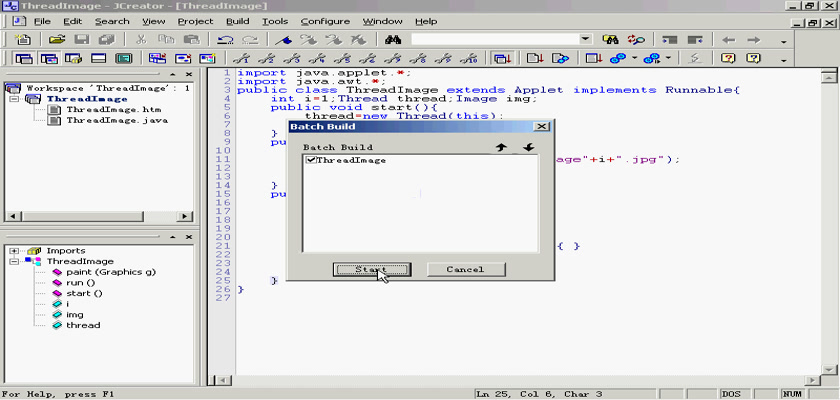Viewport: 840px width, 400px height.
Task: Click the Replace magnifier icon
Action: coord(636,40)
